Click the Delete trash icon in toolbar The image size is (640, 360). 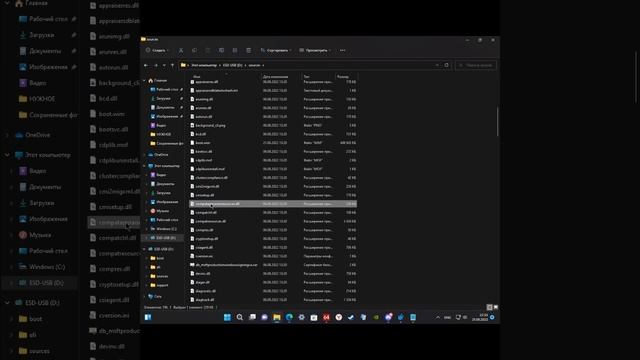248,50
